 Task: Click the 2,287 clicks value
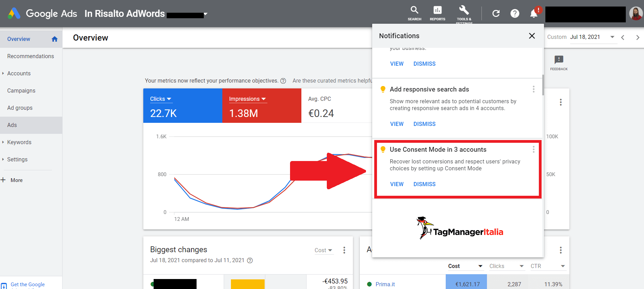pyautogui.click(x=514, y=284)
